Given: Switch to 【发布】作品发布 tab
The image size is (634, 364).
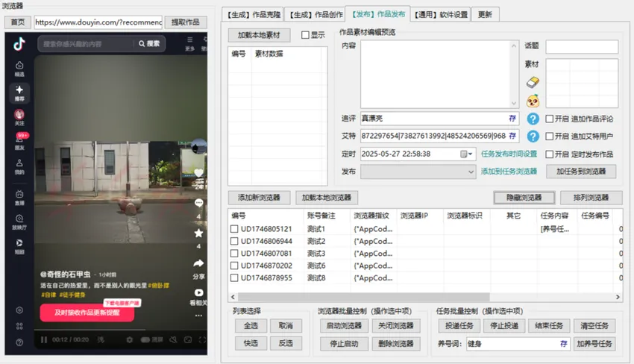Looking at the screenshot, I should click(378, 14).
